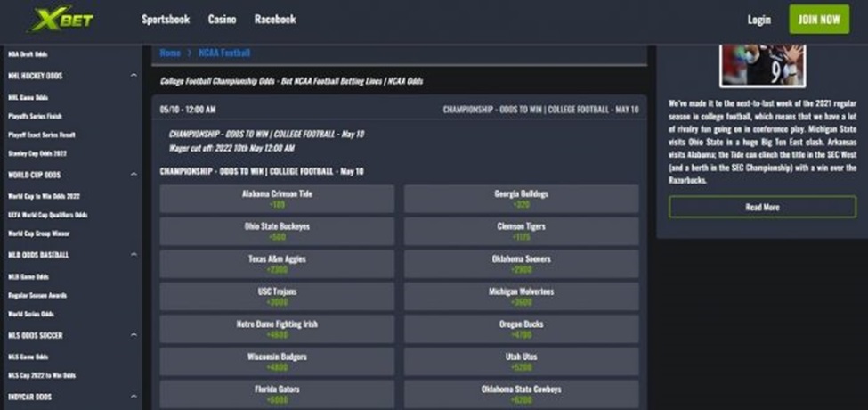Viewport: 868px width, 410px height.
Task: Pick Michigan Wolverines odds
Action: coord(521,297)
